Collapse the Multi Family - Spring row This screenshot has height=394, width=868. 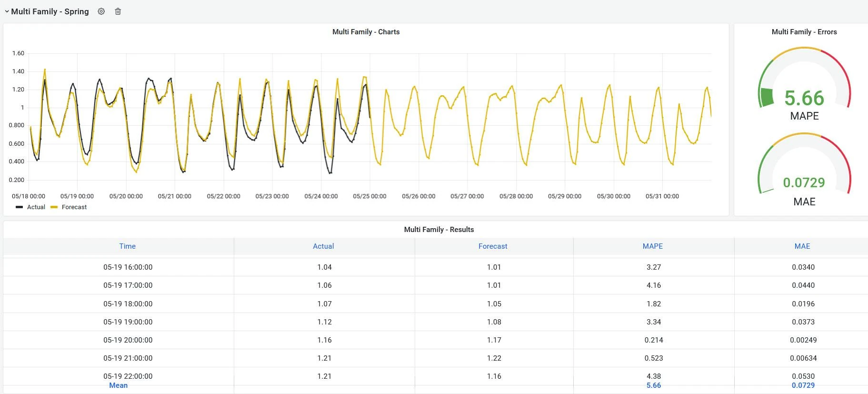7,11
